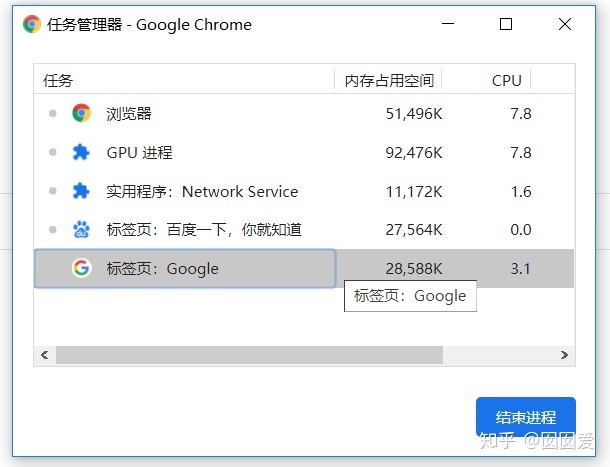The height and width of the screenshot is (467, 610).
Task: Click the puzzle icon beside GPU 进程
Action: (x=81, y=152)
